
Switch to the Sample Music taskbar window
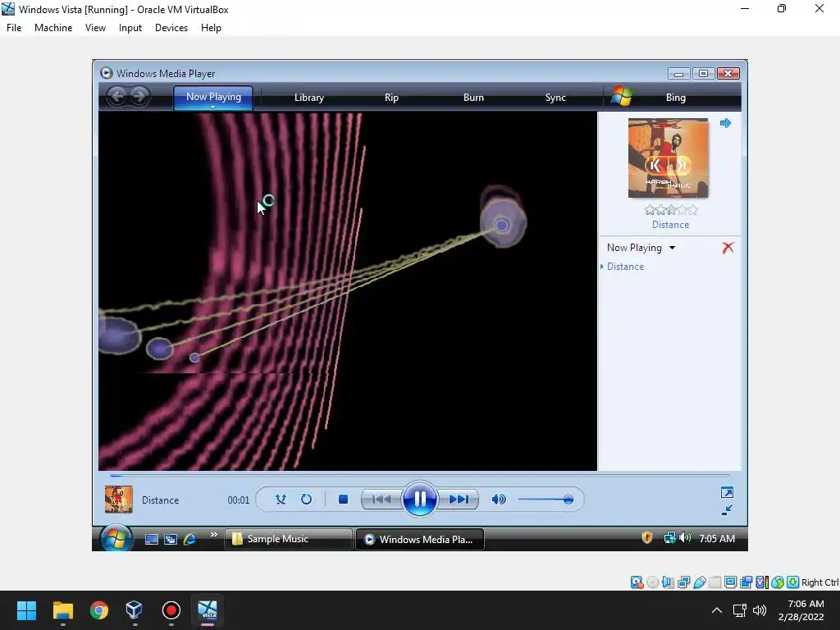point(288,539)
